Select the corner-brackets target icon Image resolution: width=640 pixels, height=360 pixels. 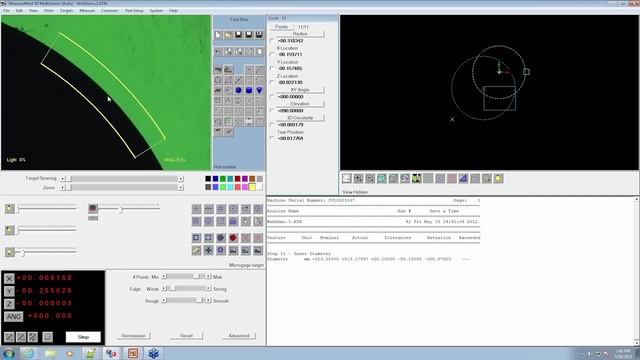pos(209,238)
